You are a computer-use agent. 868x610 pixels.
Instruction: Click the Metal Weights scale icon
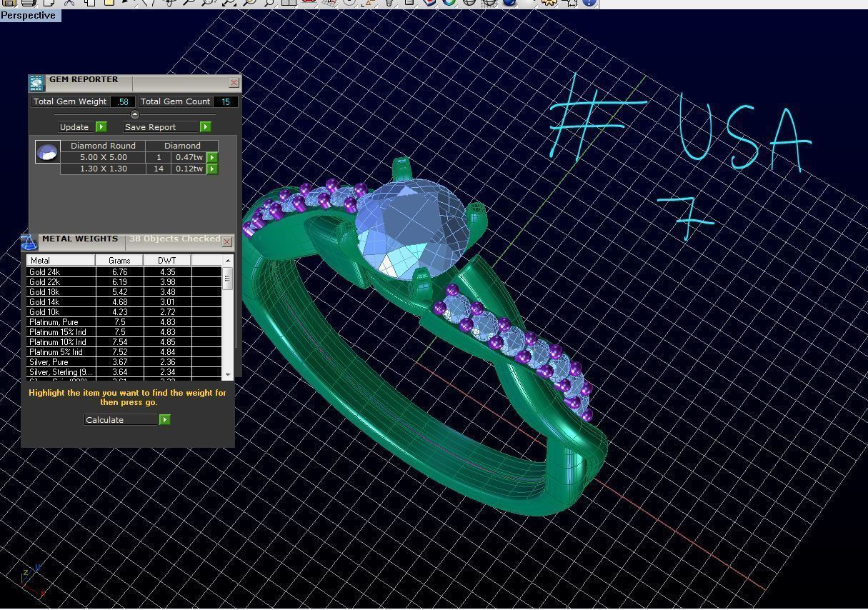[x=28, y=242]
